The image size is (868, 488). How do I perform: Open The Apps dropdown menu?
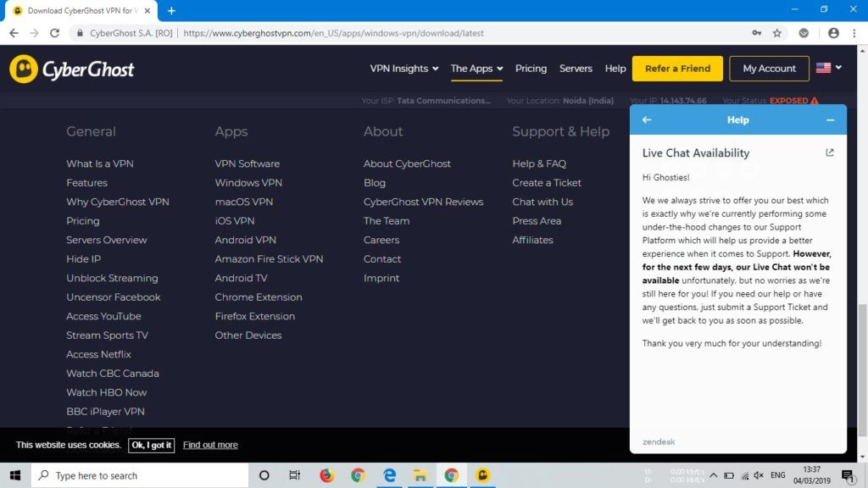tap(476, 69)
